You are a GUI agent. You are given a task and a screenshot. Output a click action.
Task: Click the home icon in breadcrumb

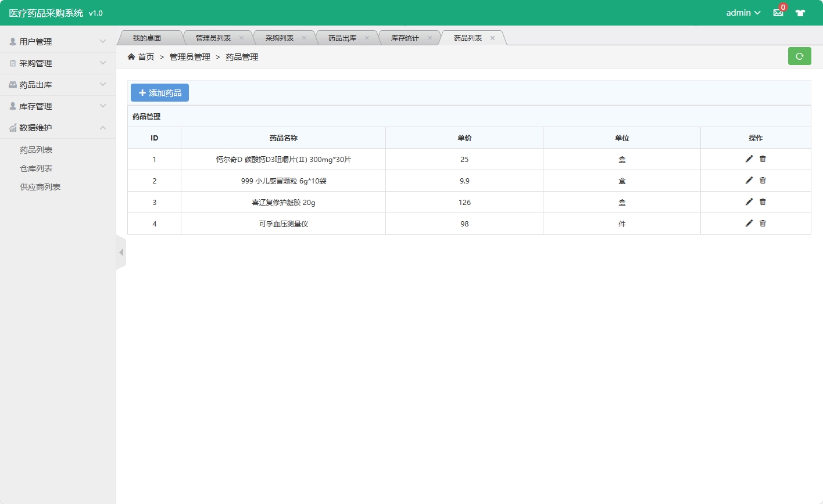point(131,57)
